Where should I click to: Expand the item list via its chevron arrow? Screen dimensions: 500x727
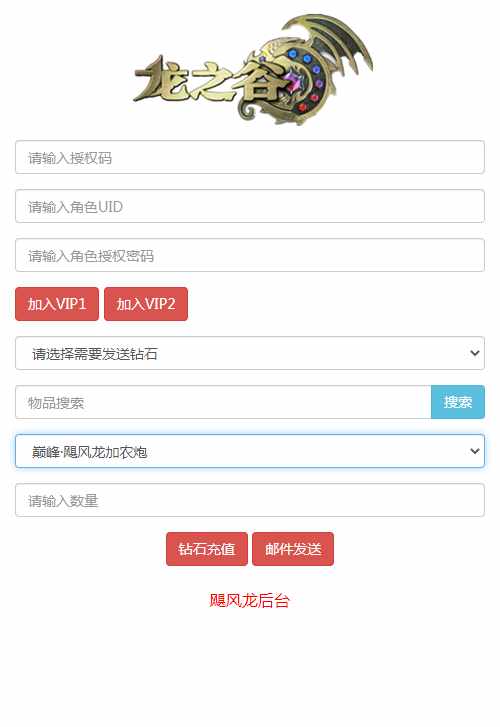pos(474,451)
